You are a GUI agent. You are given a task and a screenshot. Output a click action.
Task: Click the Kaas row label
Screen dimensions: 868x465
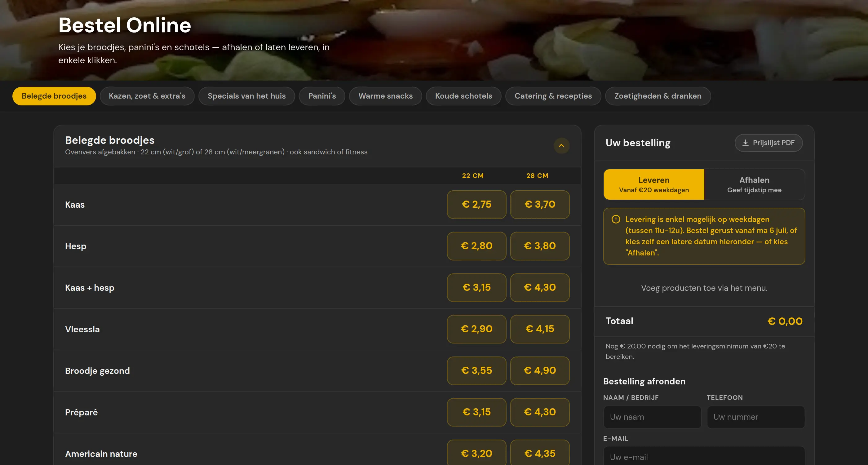(75, 205)
